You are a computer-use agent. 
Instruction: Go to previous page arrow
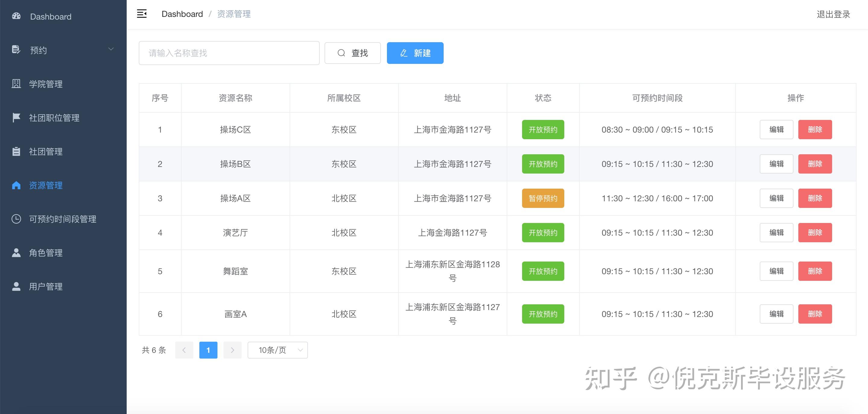pos(184,350)
